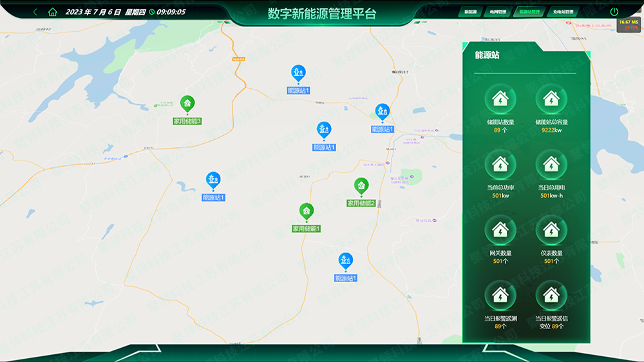Viewport: 644px width, 362px height.
Task: Click the 当日报警遥信变位 house icon
Action: tap(551, 296)
